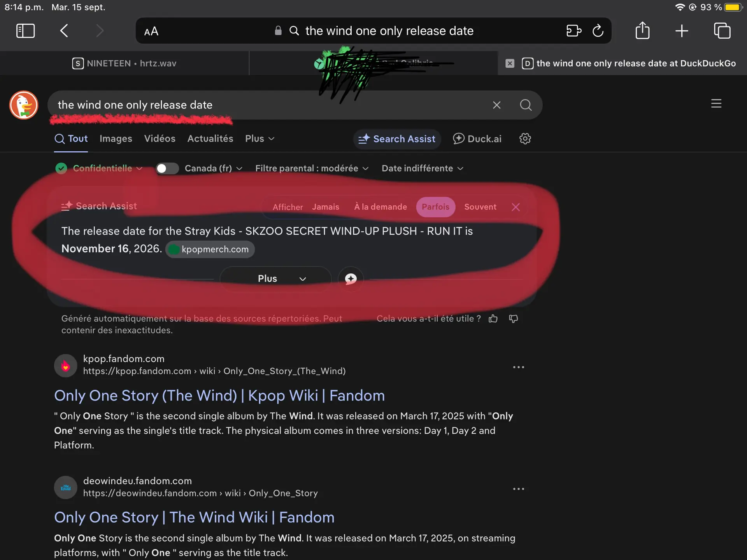Open options for kpop.fandom.com result
The height and width of the screenshot is (560, 747).
tap(518, 367)
